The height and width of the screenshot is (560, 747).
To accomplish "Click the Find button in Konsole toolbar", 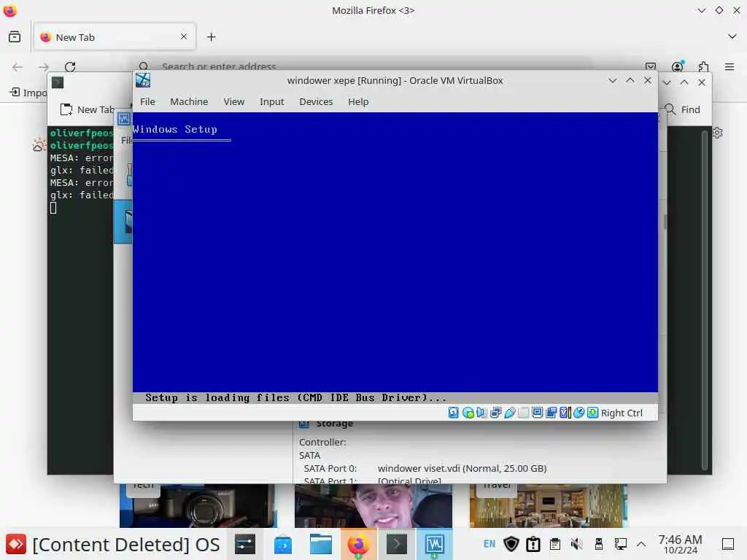I will point(683,109).
